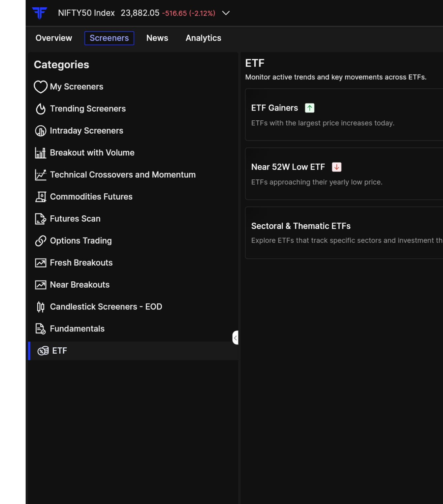Click the Near Breakouts chart icon
The height and width of the screenshot is (504, 443).
coord(41,285)
